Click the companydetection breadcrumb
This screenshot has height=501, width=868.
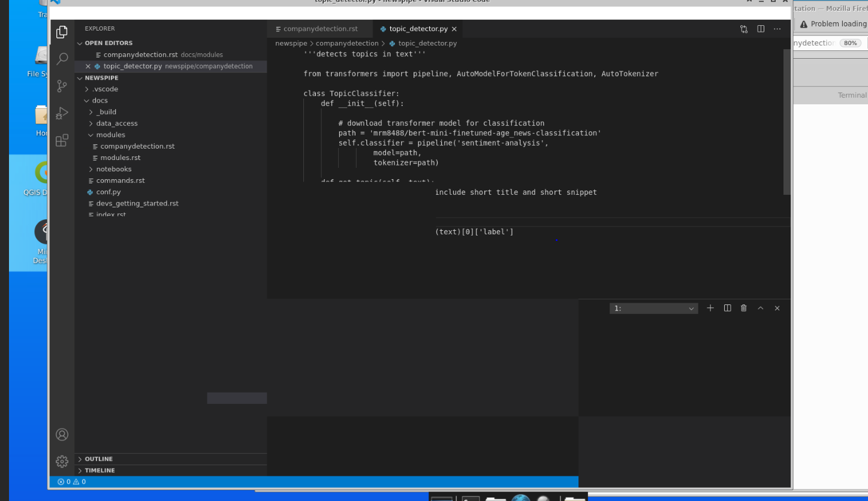(347, 43)
